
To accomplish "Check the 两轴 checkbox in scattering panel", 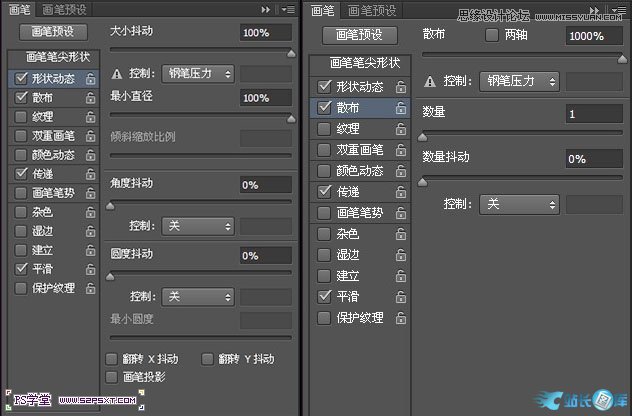I will tap(492, 35).
